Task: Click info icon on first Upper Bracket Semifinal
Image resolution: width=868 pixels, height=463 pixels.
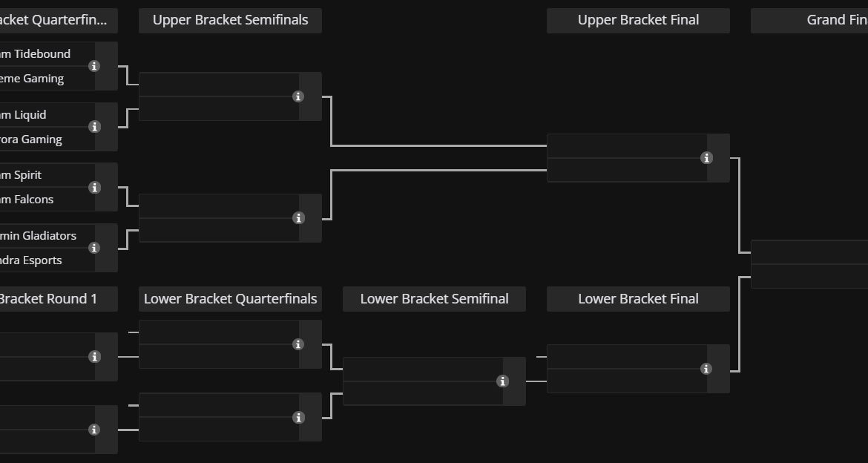Action: (x=298, y=96)
